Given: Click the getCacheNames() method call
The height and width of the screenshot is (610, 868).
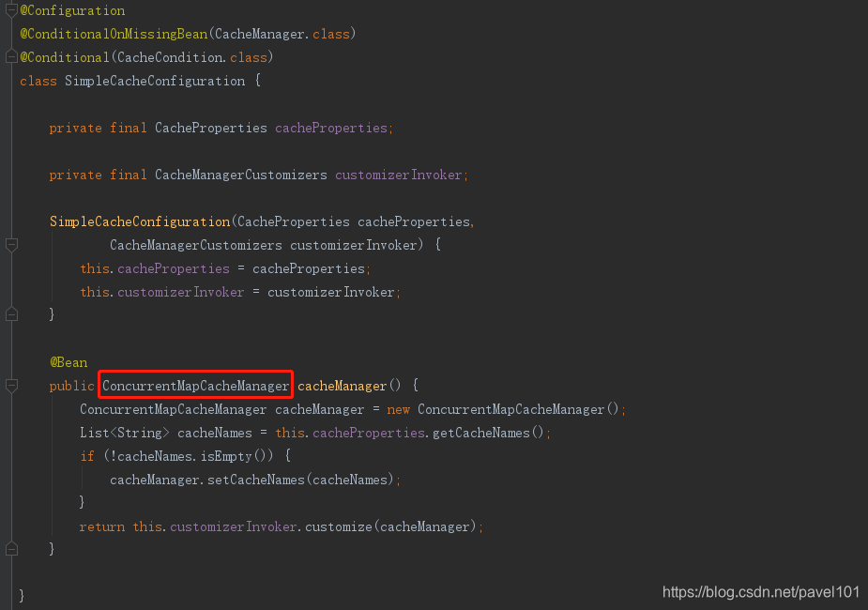Looking at the screenshot, I should 488,433.
